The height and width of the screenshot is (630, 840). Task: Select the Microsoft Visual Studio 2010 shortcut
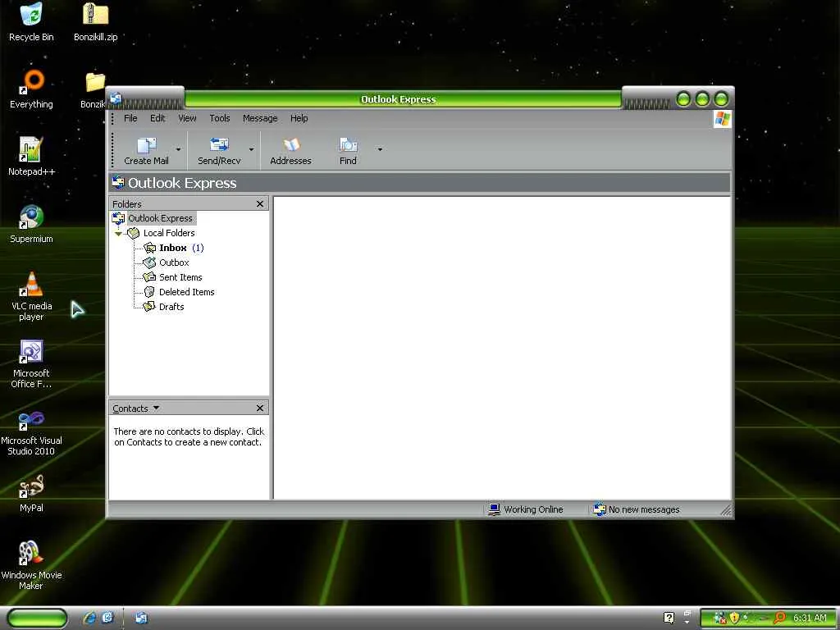[x=31, y=431]
